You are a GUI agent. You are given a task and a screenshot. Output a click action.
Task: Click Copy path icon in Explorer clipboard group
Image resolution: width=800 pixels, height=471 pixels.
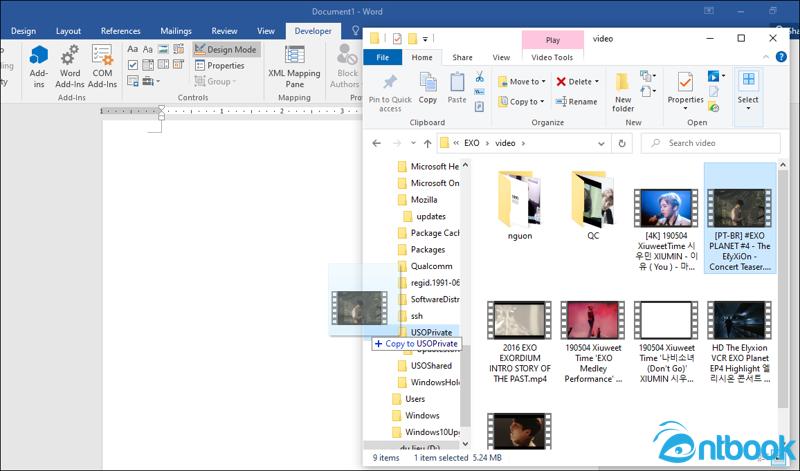(480, 92)
